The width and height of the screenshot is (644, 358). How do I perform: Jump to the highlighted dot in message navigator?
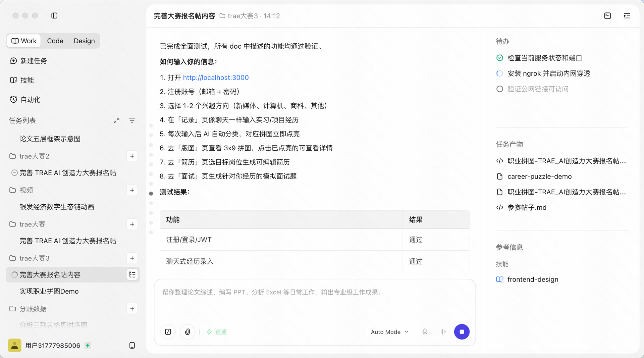click(151, 194)
